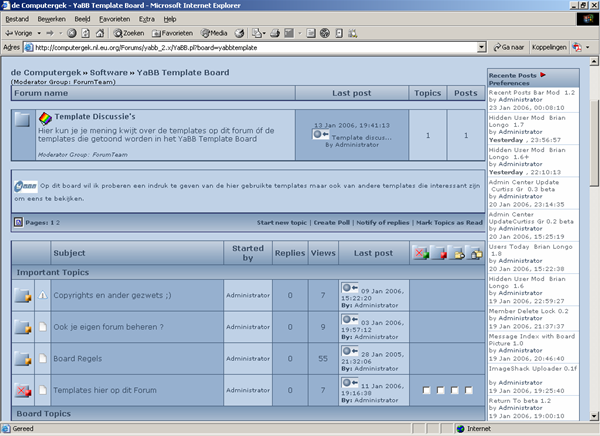Click the red square admin icon in header
Image resolution: width=600 pixels, height=436 pixels.
(439, 254)
